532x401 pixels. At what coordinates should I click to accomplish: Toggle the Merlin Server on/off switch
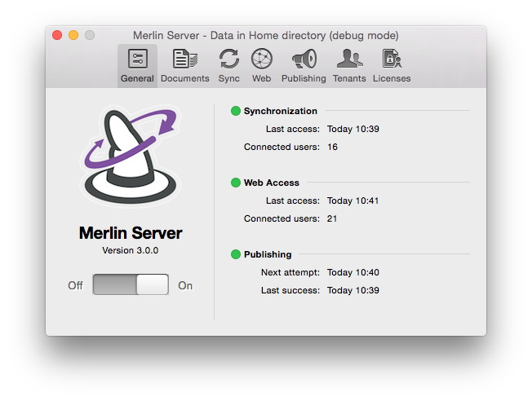click(131, 284)
